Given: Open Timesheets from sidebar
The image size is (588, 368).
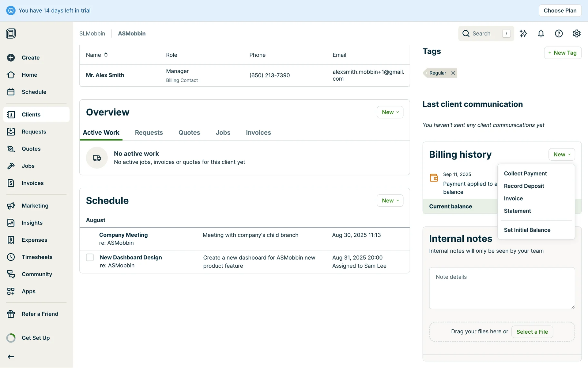Looking at the screenshot, I should 37,257.
